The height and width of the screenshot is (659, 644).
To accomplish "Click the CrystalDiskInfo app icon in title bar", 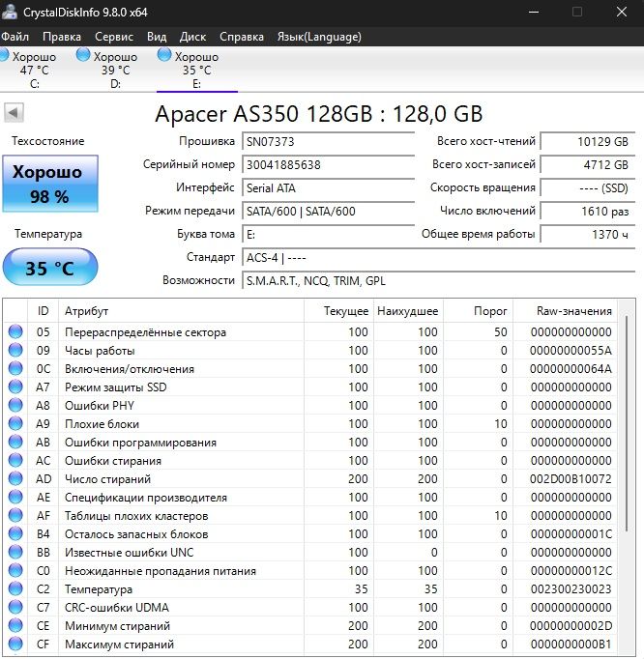I will tap(9, 12).
